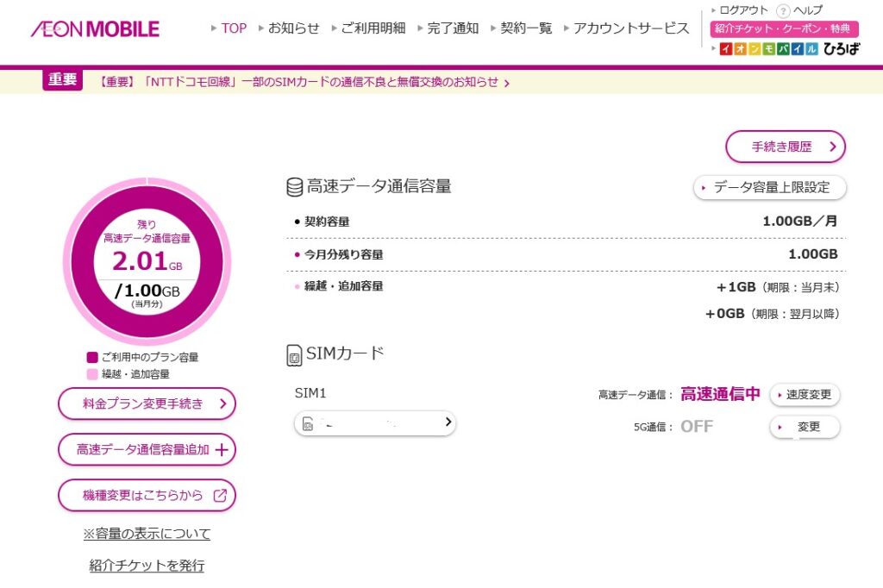This screenshot has height=588, width=883.
Task: Click the help question mark icon
Action: pos(783,11)
